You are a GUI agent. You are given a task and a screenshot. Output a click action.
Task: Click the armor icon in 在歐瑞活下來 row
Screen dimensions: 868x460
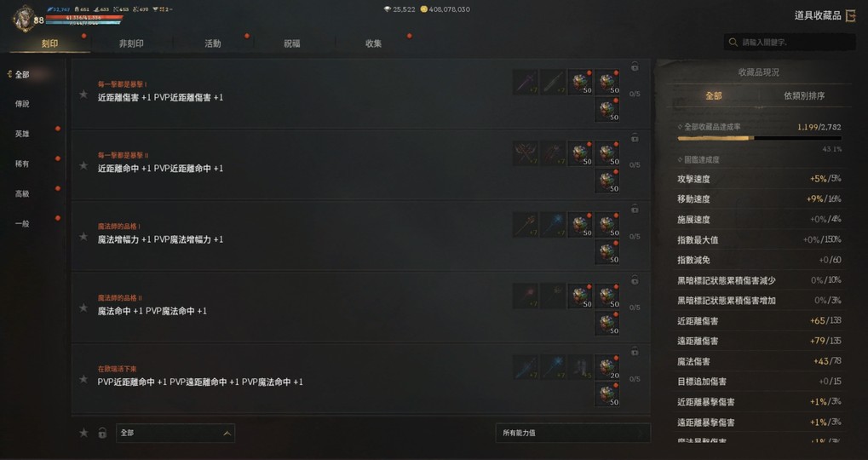click(x=579, y=367)
